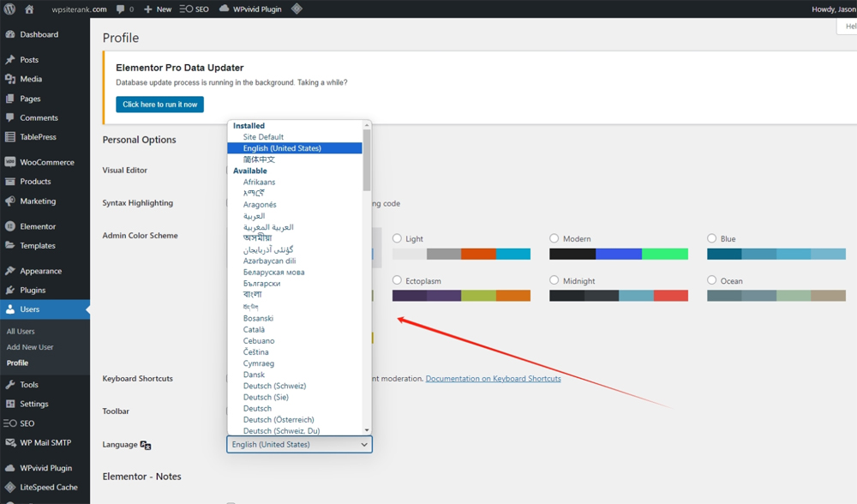Click the Dashboard gauge icon

pyautogui.click(x=9, y=34)
